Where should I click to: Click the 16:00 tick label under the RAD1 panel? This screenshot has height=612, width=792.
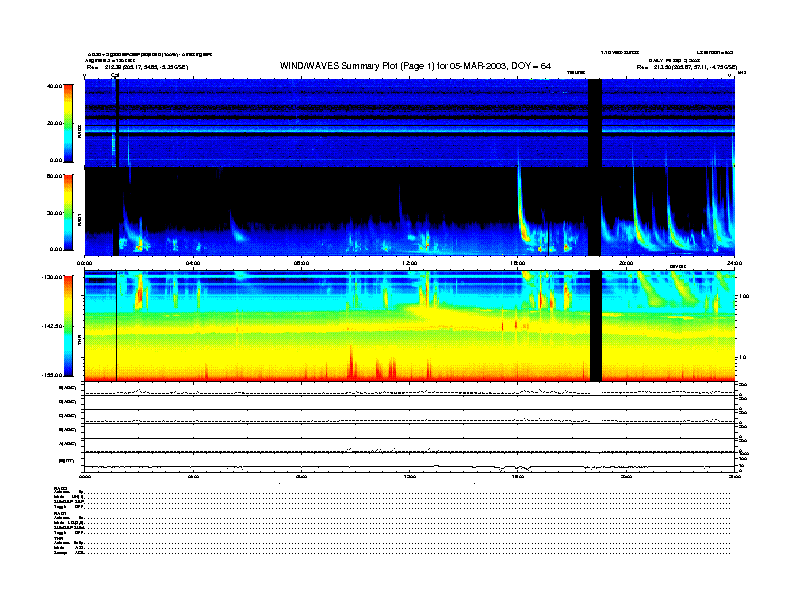coord(518,263)
